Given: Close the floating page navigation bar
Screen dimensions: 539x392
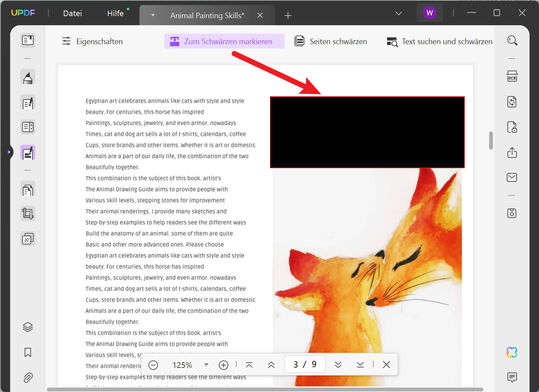Looking at the screenshot, I should tap(386, 365).
